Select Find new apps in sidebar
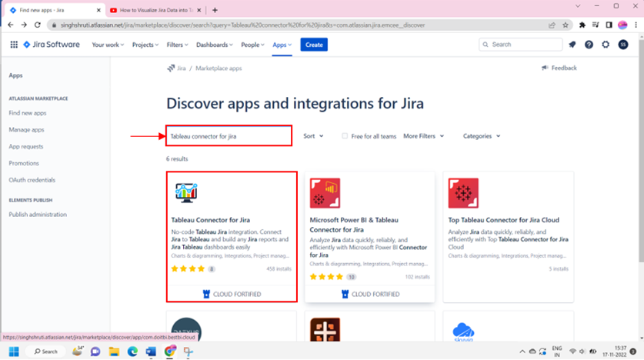Image resolution: width=644 pixels, height=360 pixels. click(28, 113)
